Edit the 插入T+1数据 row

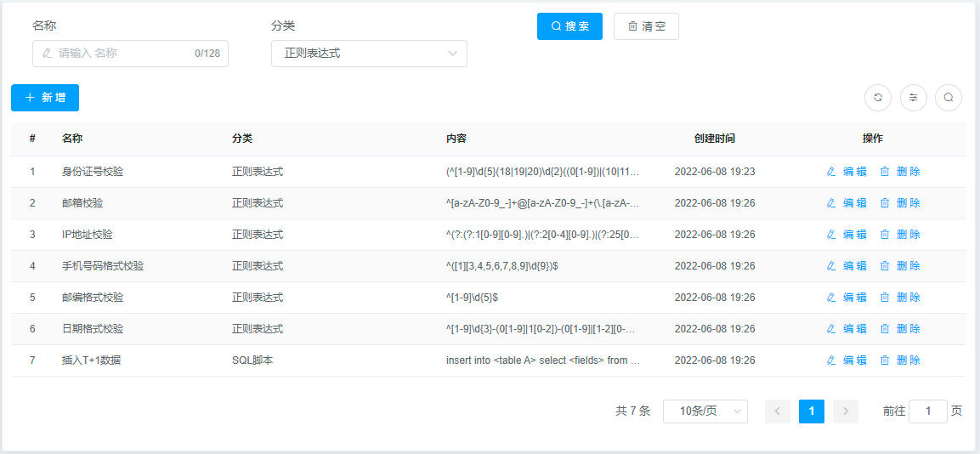point(847,360)
